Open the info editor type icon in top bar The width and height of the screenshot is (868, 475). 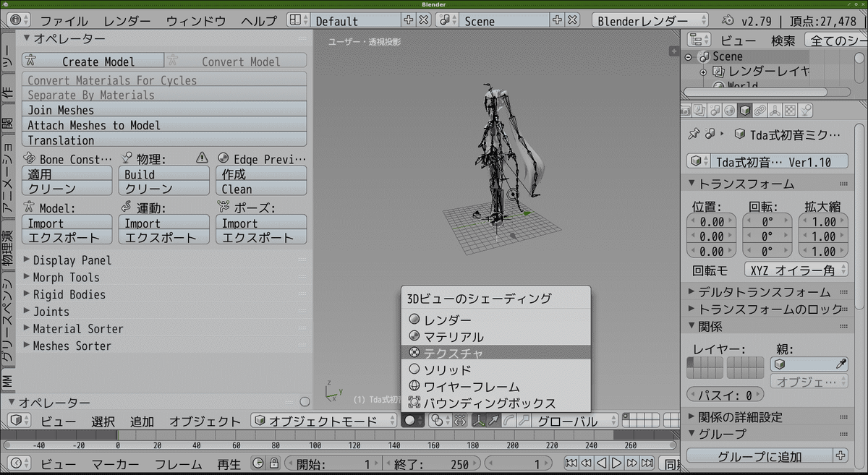(x=20, y=20)
